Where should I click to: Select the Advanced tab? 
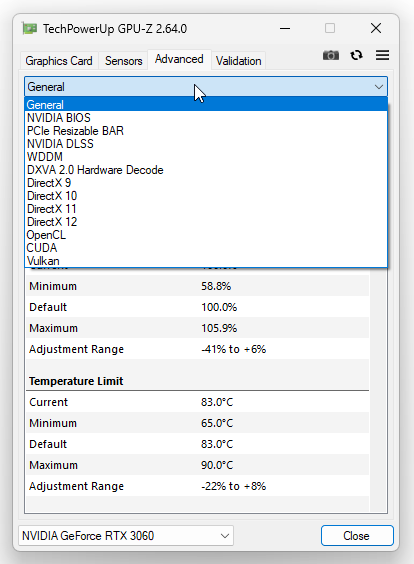coord(179,59)
